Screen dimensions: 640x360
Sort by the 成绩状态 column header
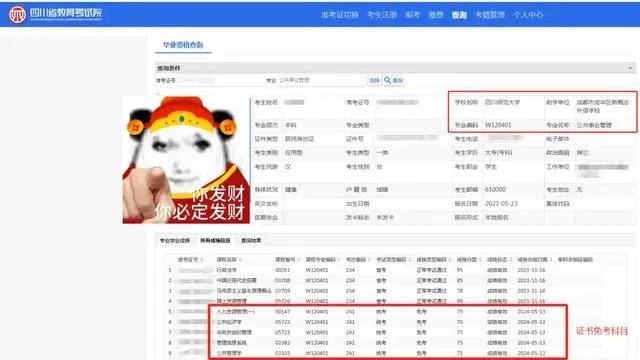point(499,260)
